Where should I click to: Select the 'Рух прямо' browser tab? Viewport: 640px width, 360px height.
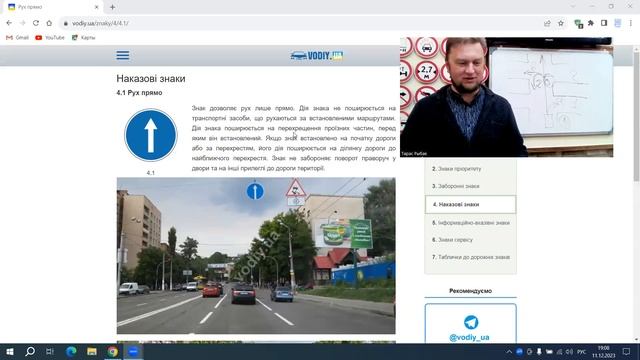point(53,7)
